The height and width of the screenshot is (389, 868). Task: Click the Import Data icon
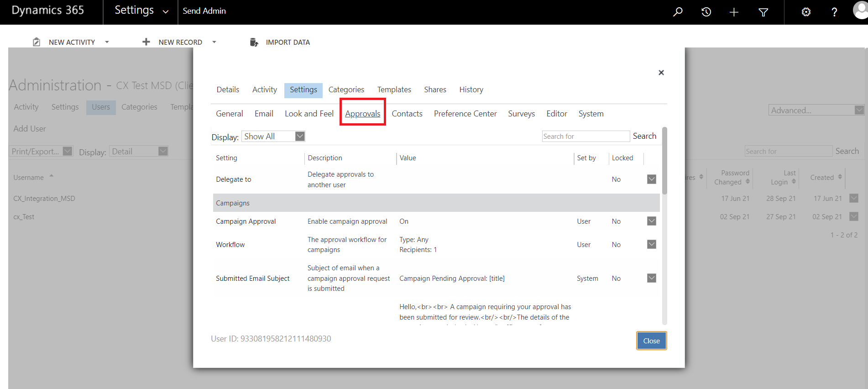click(254, 42)
